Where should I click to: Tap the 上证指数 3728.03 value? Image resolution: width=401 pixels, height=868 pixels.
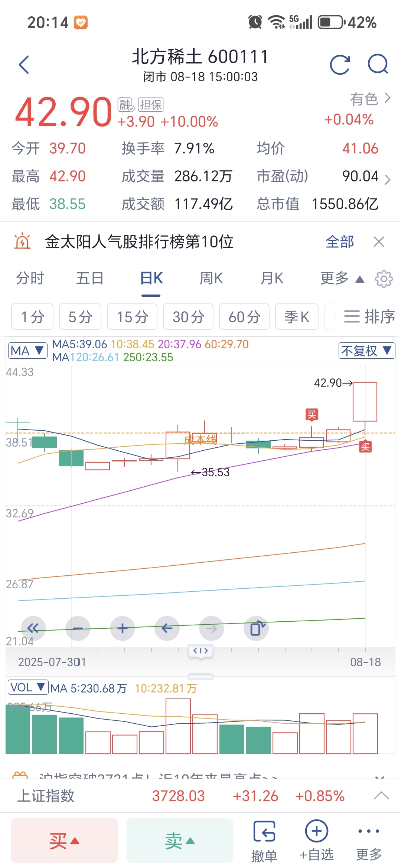[x=178, y=796]
